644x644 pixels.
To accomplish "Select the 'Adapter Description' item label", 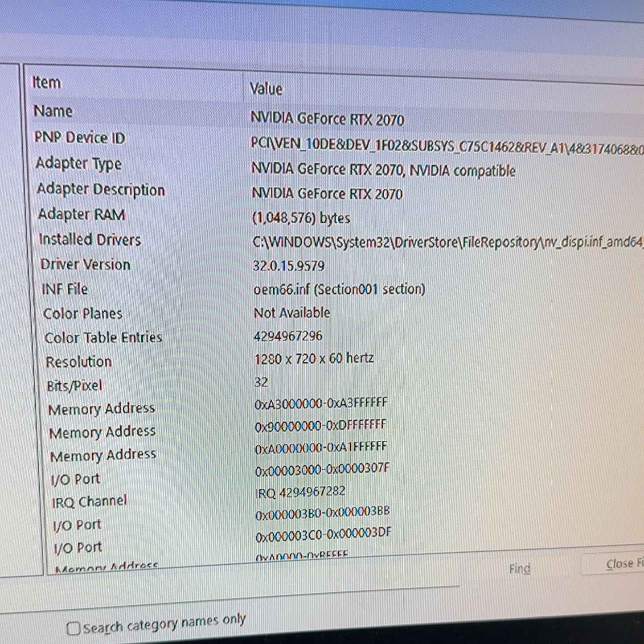I will 101,189.
